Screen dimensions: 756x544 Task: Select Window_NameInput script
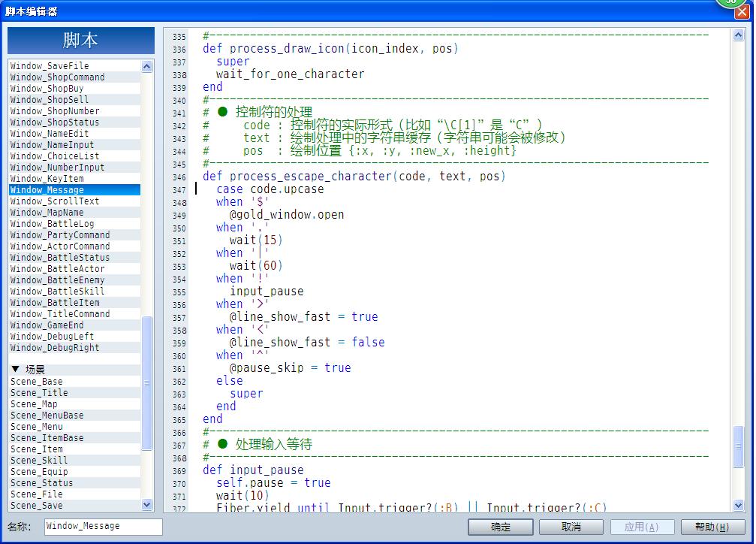pos(75,145)
